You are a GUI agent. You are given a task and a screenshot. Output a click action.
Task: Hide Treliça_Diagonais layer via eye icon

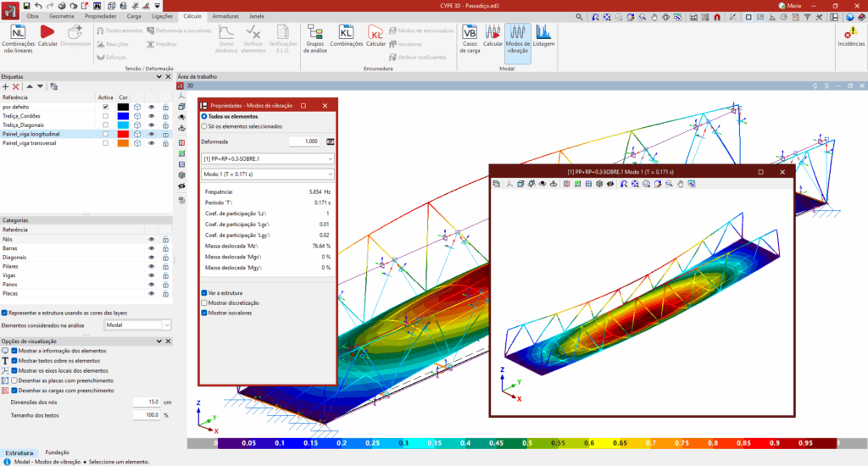point(151,125)
